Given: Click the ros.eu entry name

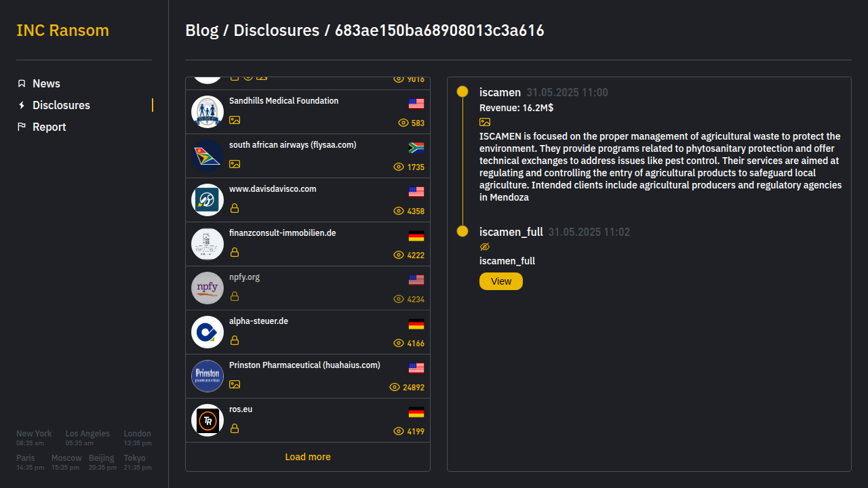Looking at the screenshot, I should point(241,409).
